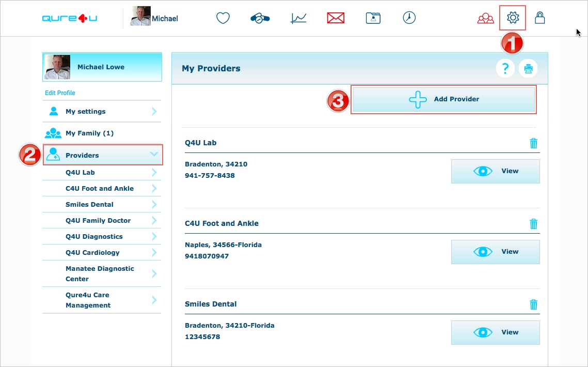The image size is (588, 367).
Task: Click chevron next to Qure4u Care Management
Action: (x=154, y=300)
